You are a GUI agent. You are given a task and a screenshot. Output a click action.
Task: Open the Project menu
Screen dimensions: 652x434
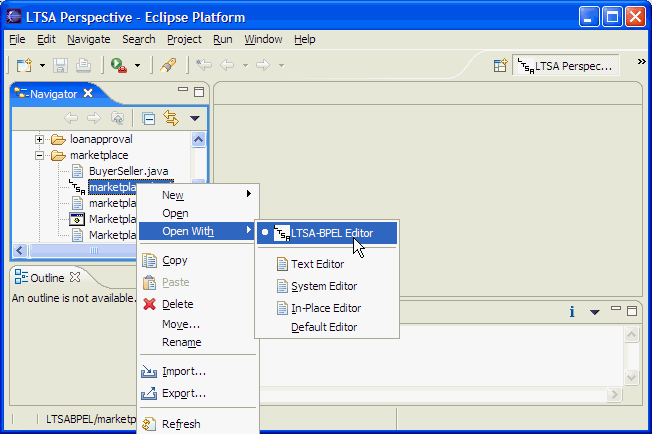[x=184, y=39]
